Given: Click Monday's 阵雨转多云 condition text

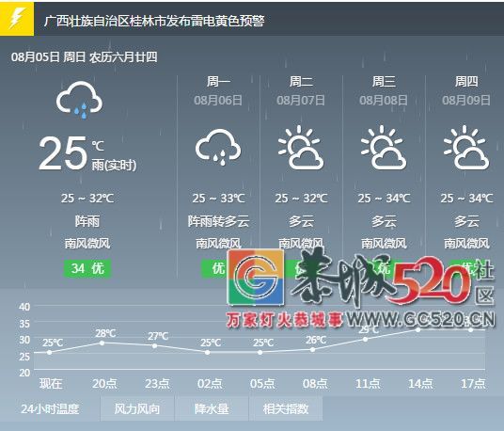Looking at the screenshot, I should (x=218, y=221).
